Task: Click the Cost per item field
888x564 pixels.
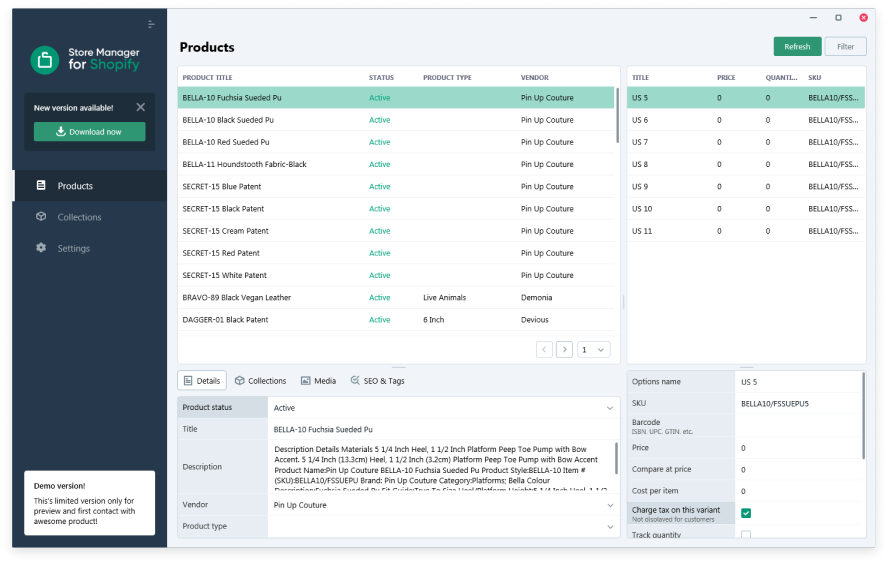Action: pos(799,491)
